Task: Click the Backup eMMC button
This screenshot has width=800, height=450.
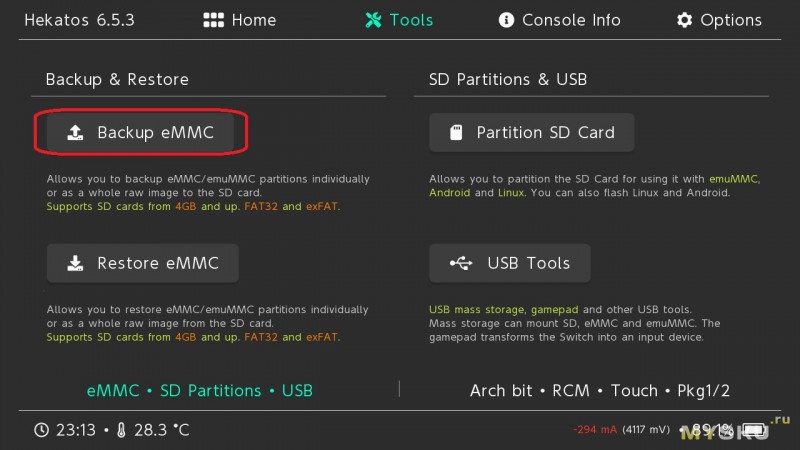Action: 141,132
